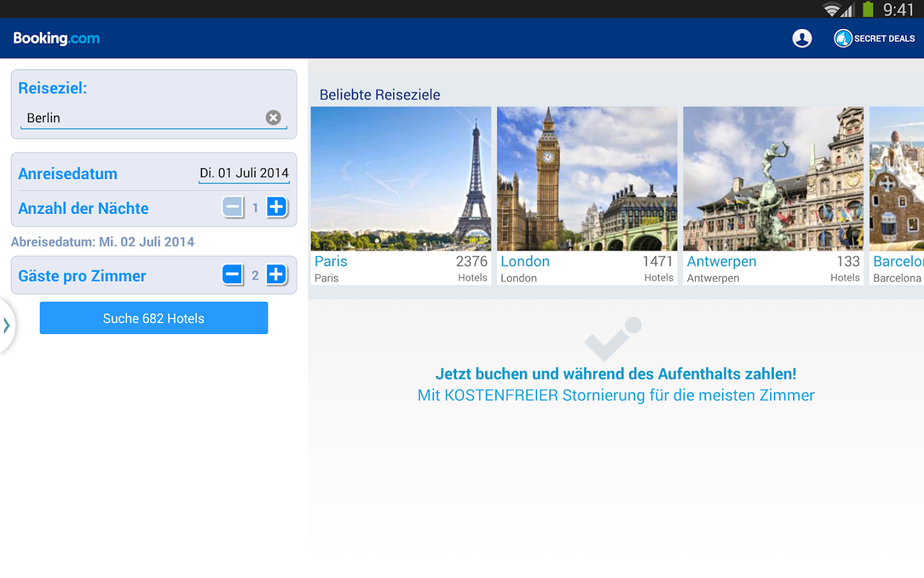This screenshot has height=578, width=924.
Task: Select the Antwerpen destination card
Action: (773, 193)
